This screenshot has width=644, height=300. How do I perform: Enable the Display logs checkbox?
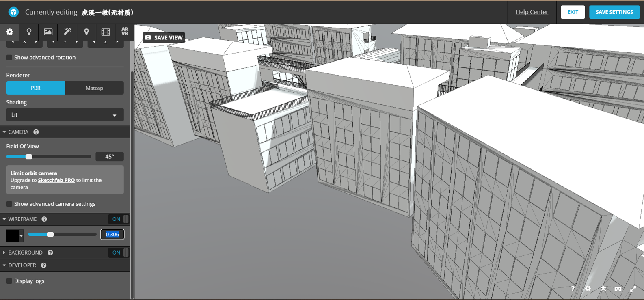9,281
